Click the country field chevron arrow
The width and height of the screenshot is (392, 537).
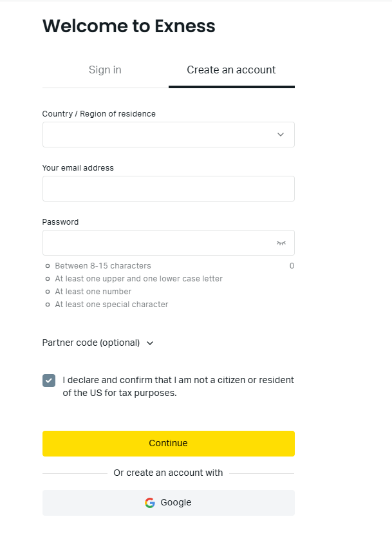pyautogui.click(x=281, y=135)
